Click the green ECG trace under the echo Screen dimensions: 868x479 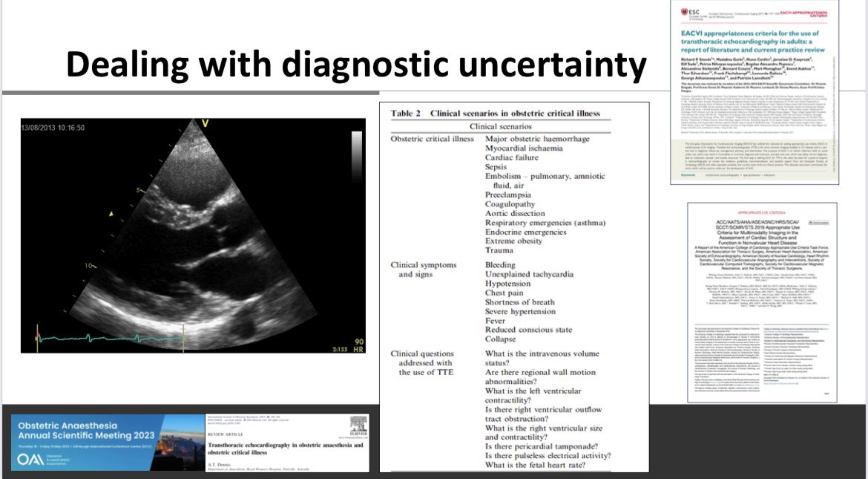tap(111, 338)
